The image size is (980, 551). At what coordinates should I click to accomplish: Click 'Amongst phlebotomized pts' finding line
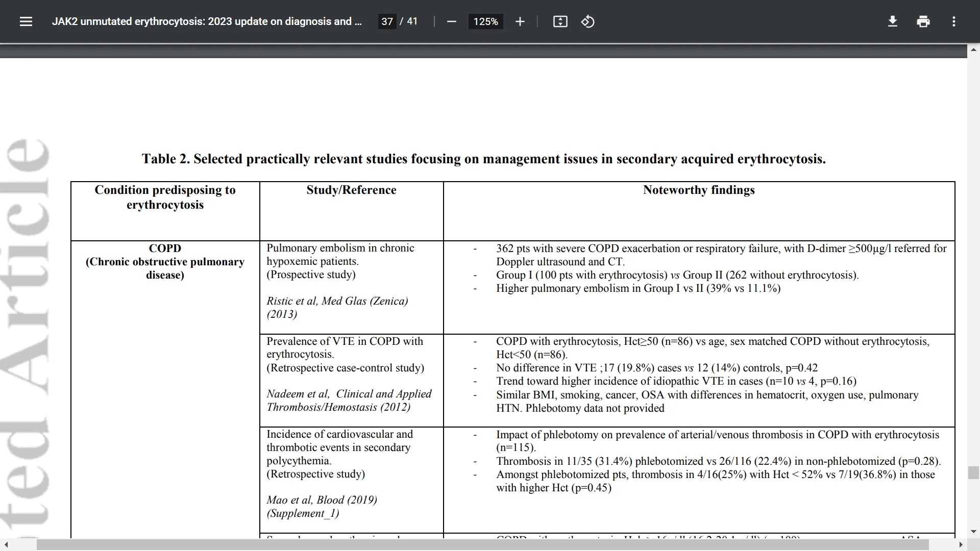pos(715,481)
